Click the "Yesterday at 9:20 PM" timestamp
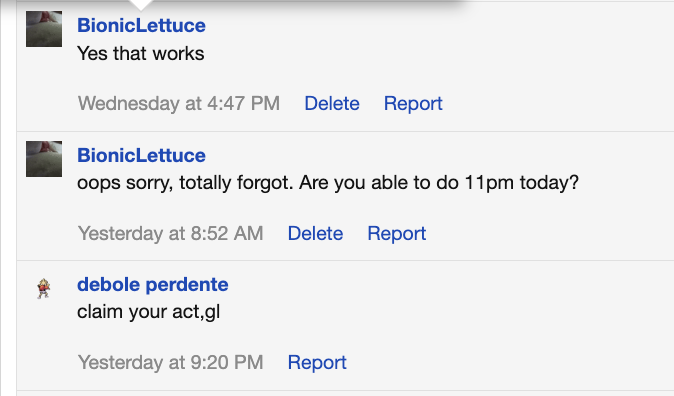Screen dimensions: 674x396 (171, 362)
